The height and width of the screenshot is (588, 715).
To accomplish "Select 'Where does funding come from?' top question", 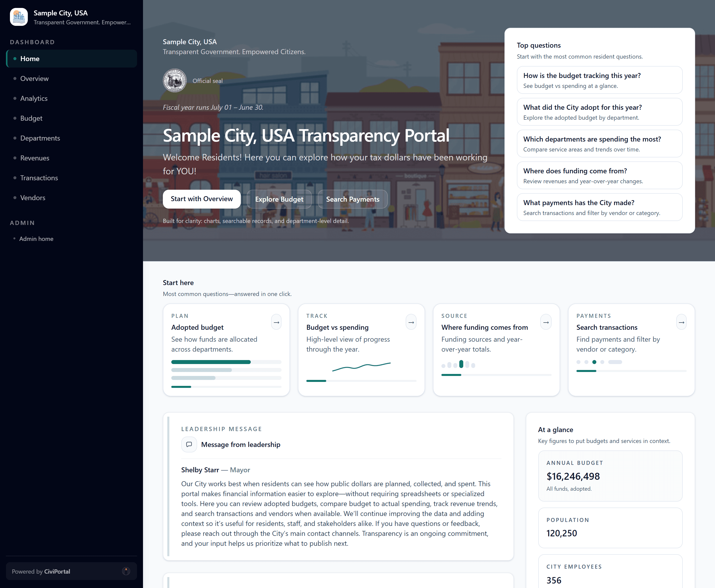I will (x=599, y=176).
